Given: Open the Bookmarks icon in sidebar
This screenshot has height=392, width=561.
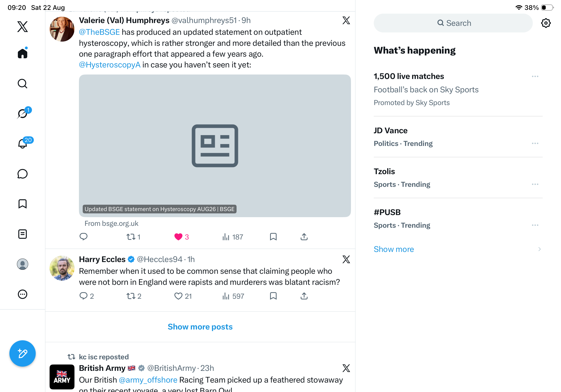Looking at the screenshot, I should (x=23, y=204).
